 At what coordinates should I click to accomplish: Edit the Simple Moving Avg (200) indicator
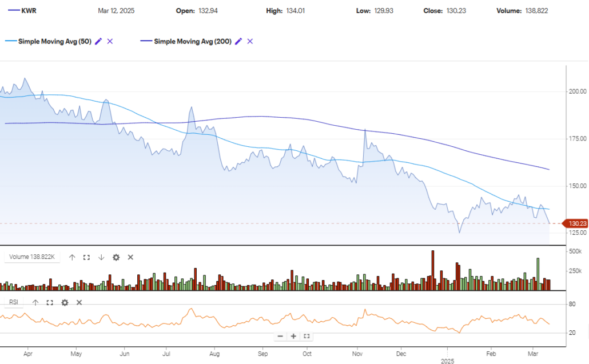pyautogui.click(x=238, y=41)
